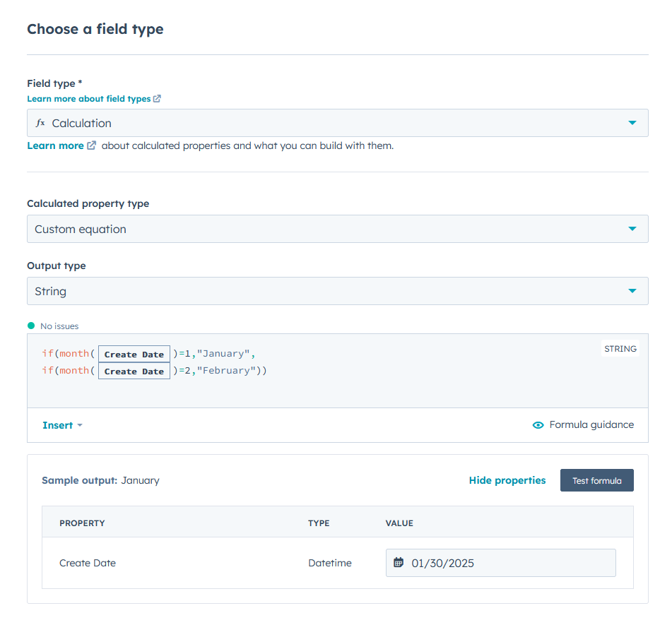Toggle Formula guidance on
Screen dimensions: 672x625
pos(591,424)
